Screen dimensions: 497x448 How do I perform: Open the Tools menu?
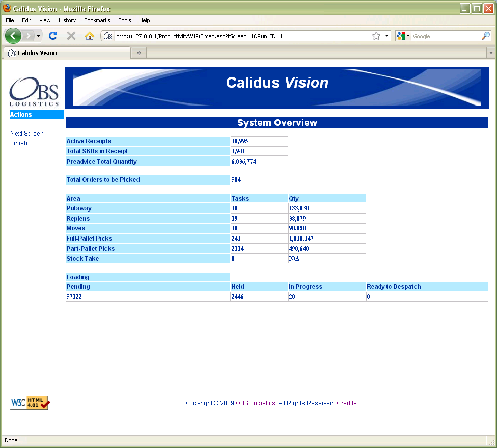point(125,20)
